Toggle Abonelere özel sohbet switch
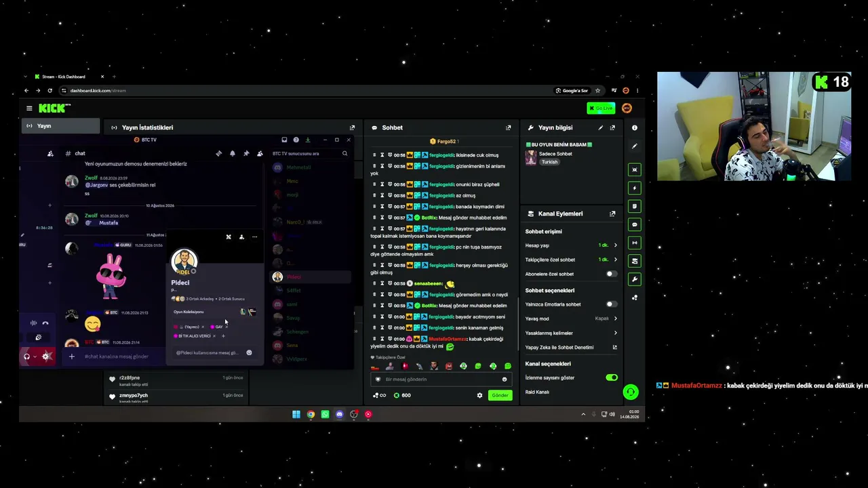868x488 pixels. coord(611,274)
